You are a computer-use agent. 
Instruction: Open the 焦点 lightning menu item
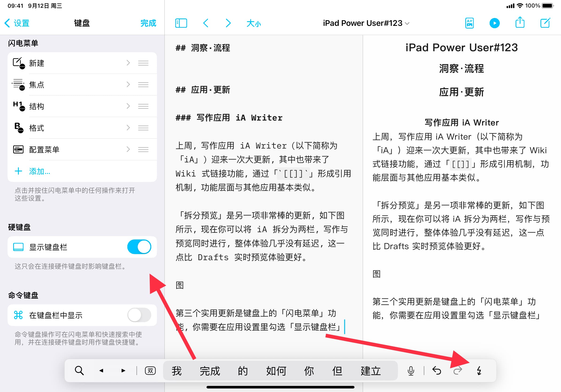[82, 85]
